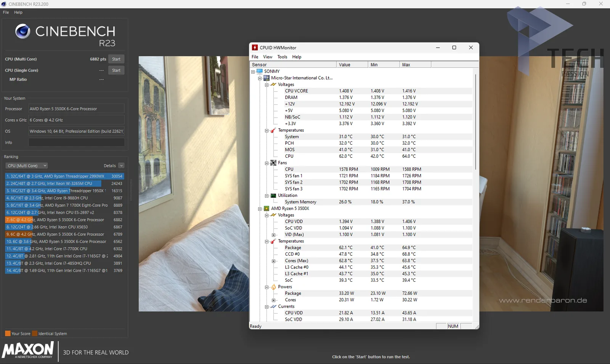Start the CPU Multi Core test
Screen dimensions: 610x364
point(116,59)
